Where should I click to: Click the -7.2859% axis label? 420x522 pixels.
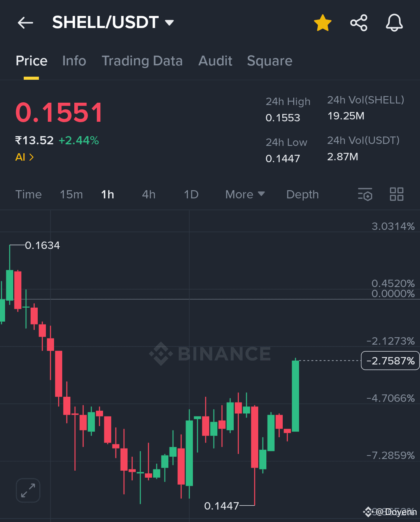tap(390, 455)
